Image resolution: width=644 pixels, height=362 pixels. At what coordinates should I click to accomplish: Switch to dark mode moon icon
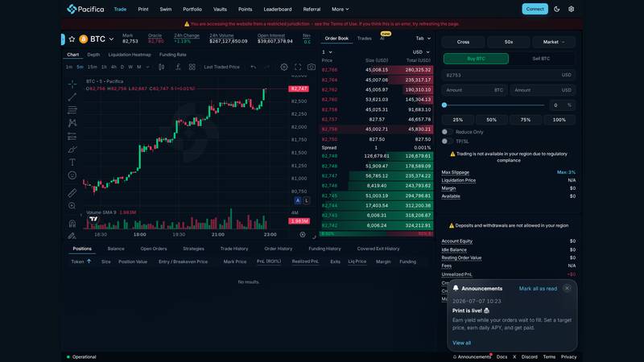(x=556, y=9)
